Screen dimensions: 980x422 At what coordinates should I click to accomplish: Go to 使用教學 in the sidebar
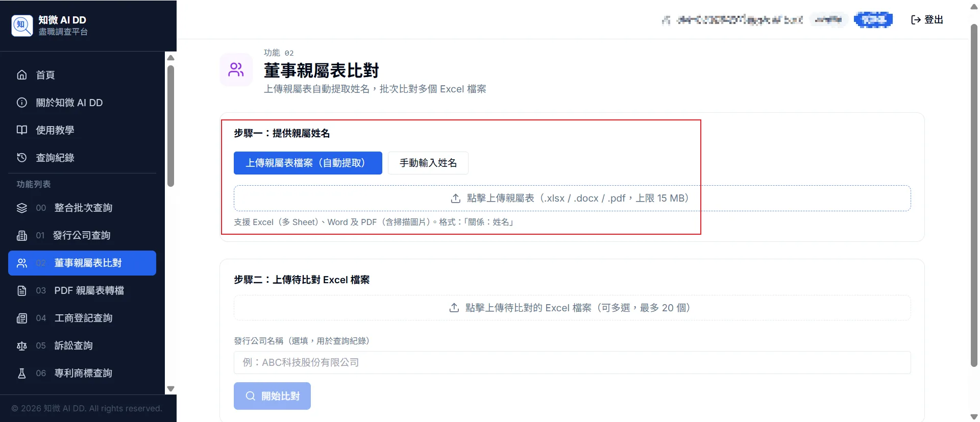pos(82,130)
